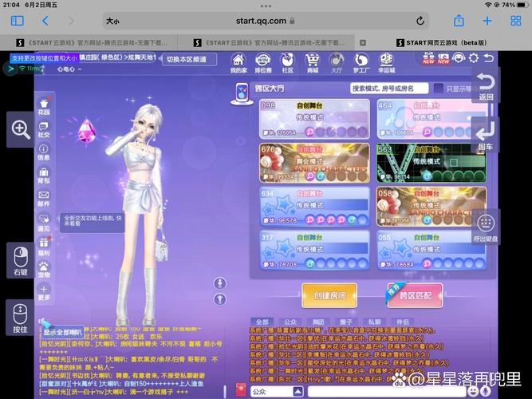Join room 563 传统模式
This screenshot has height=399, width=532.
pyautogui.click(x=432, y=163)
